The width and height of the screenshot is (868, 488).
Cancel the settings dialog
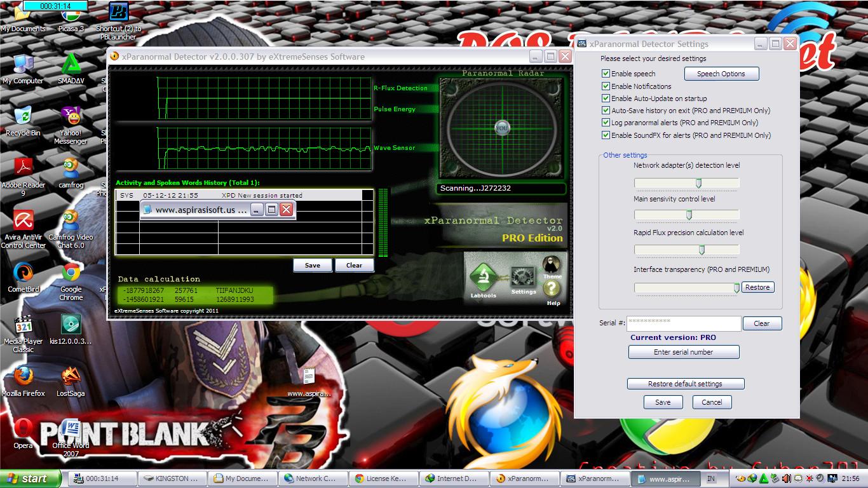pyautogui.click(x=712, y=402)
